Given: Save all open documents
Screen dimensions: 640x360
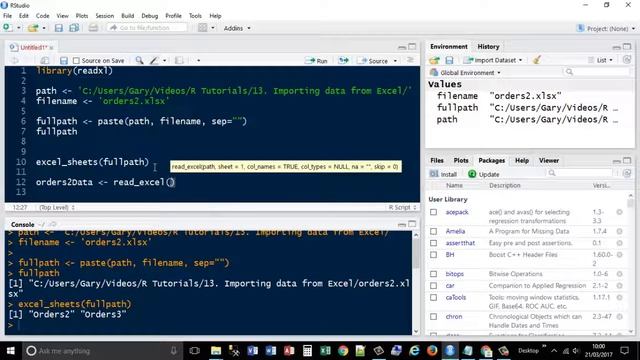Looking at the screenshot, I should (x=74, y=28).
